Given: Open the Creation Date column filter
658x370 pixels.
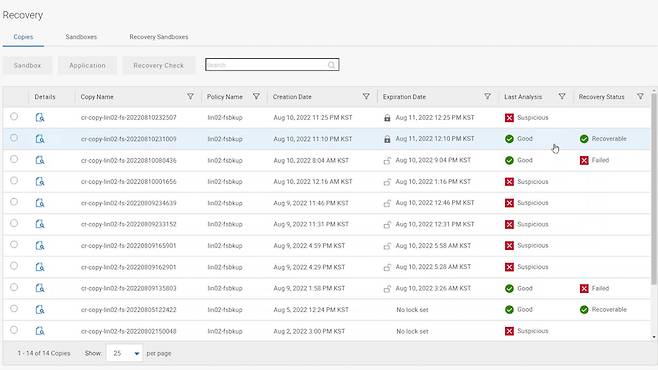Looking at the screenshot, I should coord(366,96).
